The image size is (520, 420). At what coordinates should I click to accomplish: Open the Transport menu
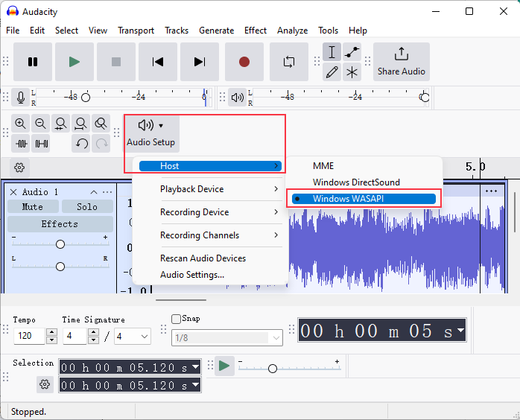pos(136,31)
